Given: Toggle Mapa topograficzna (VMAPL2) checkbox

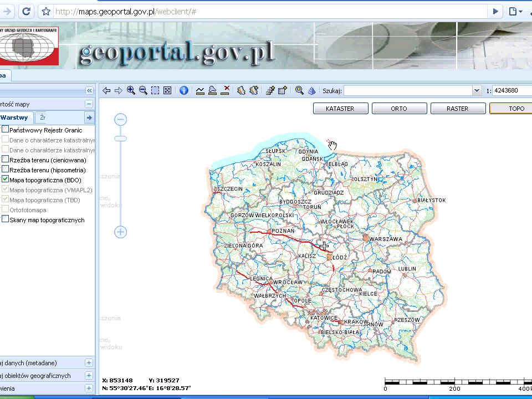Looking at the screenshot, I should click(x=5, y=190).
